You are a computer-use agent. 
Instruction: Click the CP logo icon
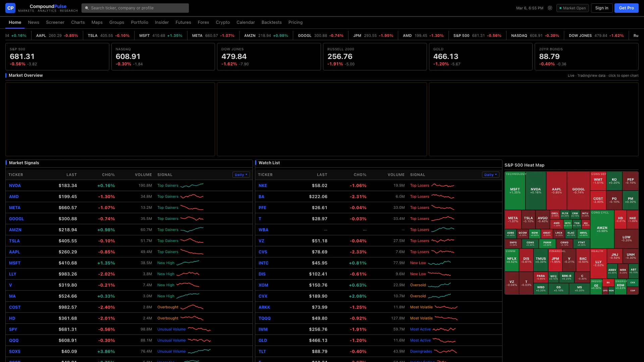[x=10, y=8]
